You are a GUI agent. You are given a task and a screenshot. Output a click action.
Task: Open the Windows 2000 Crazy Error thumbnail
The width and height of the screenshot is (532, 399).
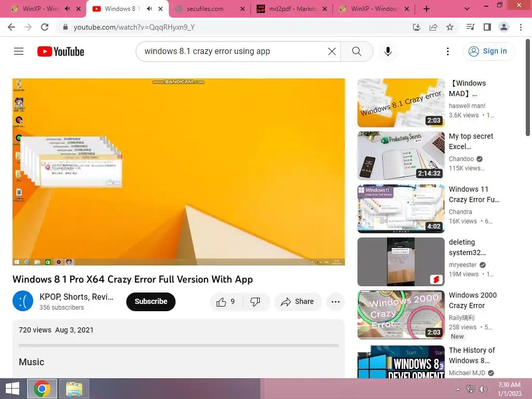pos(401,314)
